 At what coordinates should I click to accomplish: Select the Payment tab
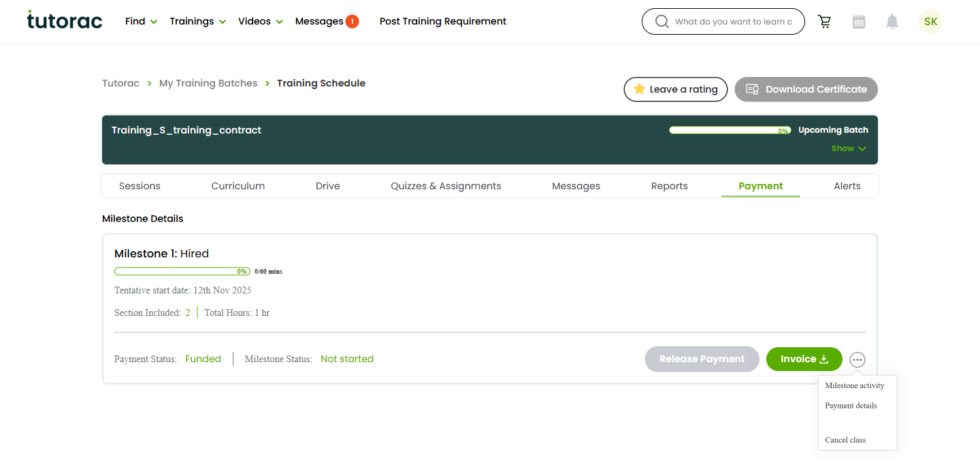pyautogui.click(x=761, y=186)
